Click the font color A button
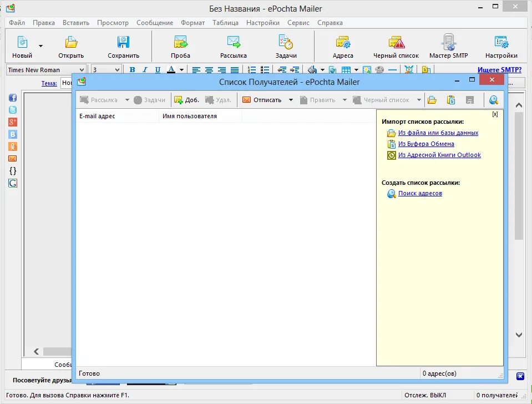Image resolution: width=532 pixels, height=404 pixels. click(171, 69)
